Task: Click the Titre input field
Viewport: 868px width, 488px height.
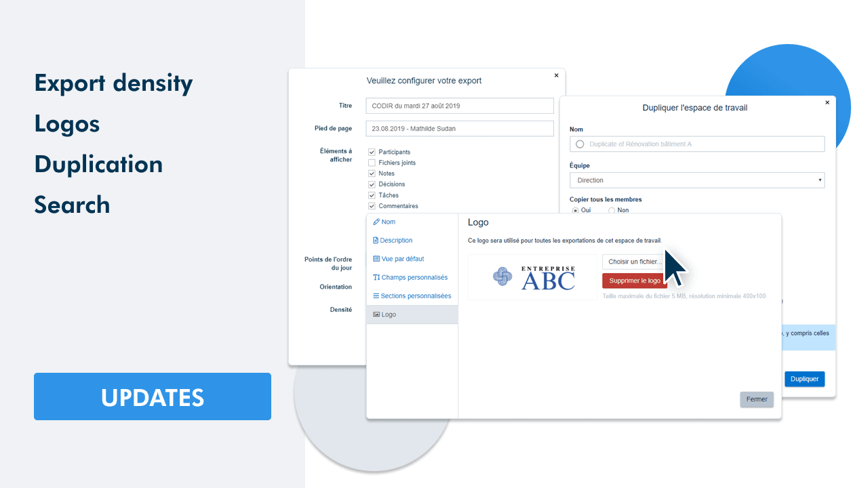Action: pyautogui.click(x=460, y=106)
